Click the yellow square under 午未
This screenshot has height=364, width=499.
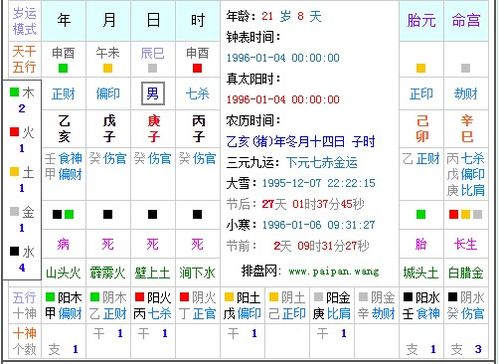coord(108,68)
